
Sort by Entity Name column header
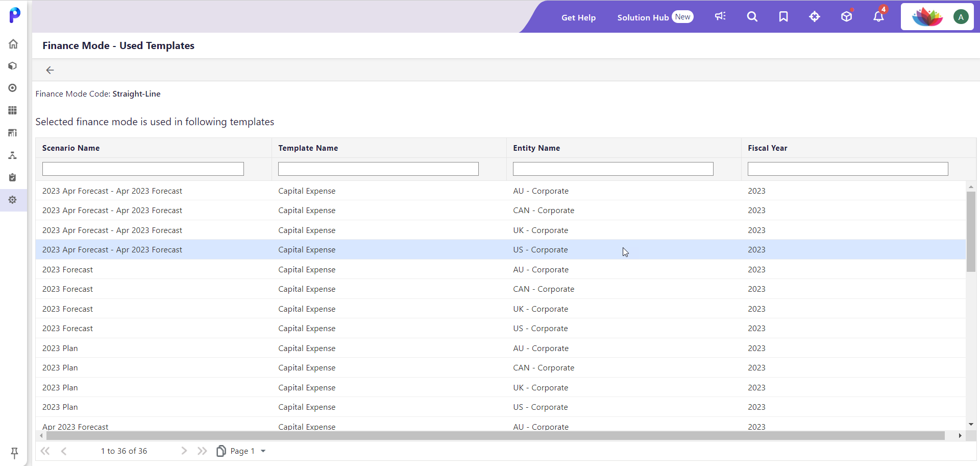pos(536,148)
